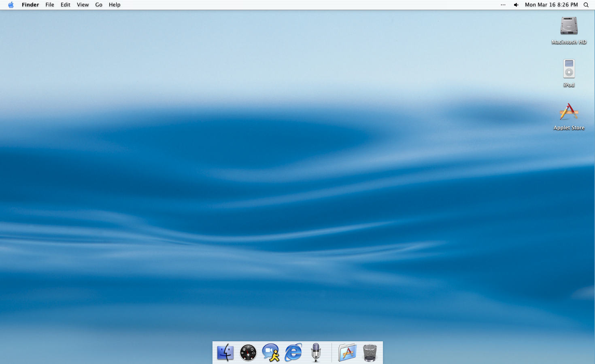
Task: Select the Macintosh HD desktop icon
Action: 569,26
